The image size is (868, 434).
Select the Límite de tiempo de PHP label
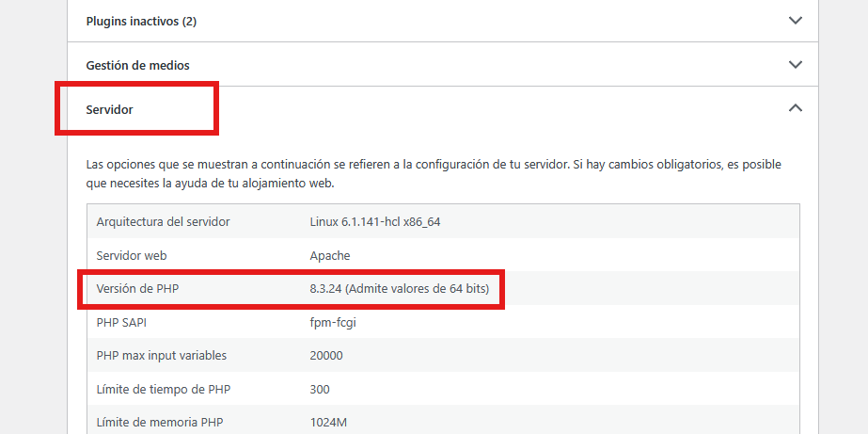(164, 389)
